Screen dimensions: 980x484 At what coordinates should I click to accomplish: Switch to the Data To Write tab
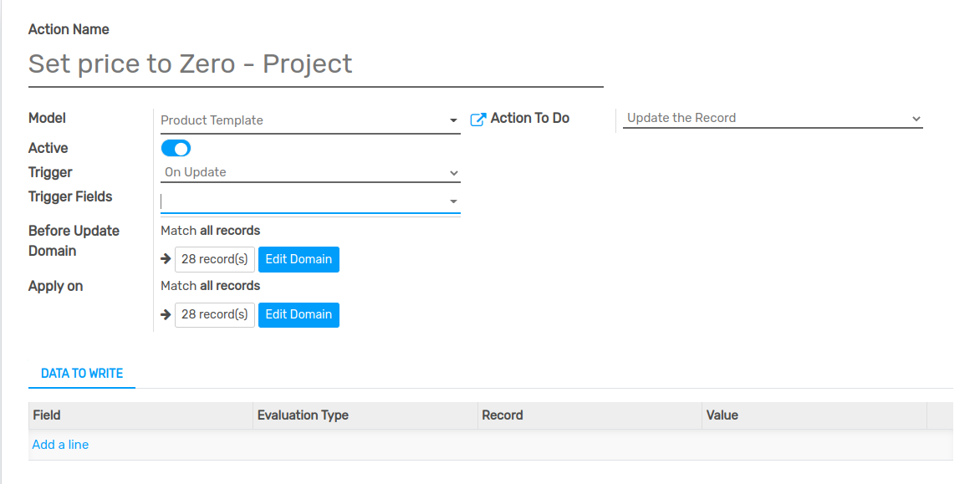[x=82, y=374]
